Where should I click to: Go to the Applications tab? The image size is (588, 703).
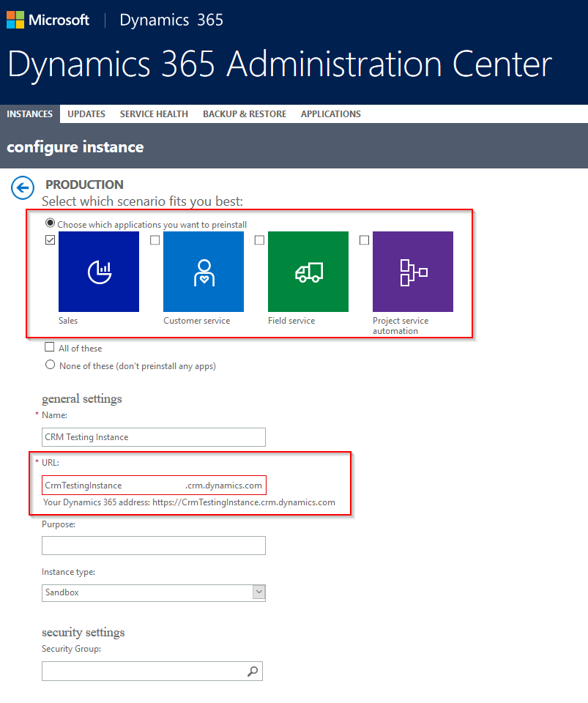point(331,114)
